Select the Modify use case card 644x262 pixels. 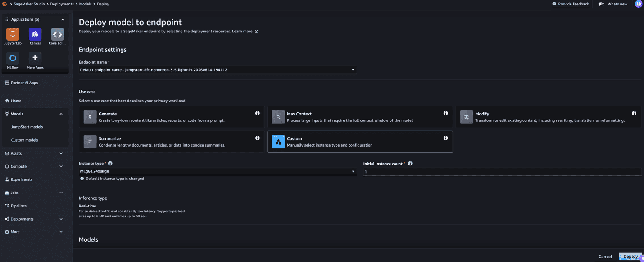pyautogui.click(x=548, y=117)
